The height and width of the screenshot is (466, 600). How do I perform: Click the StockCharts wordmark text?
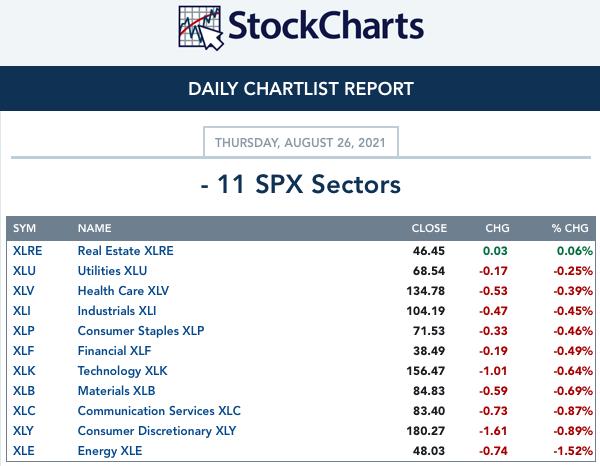coord(326,26)
